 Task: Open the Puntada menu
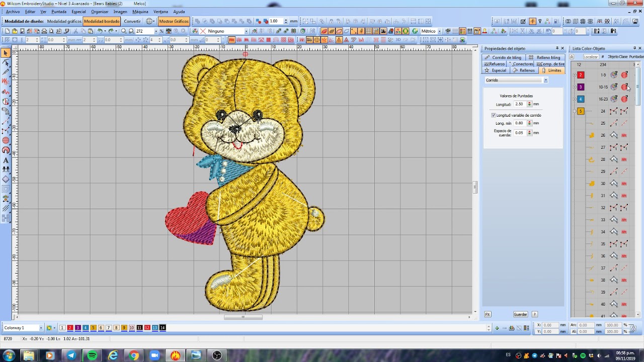click(58, 12)
